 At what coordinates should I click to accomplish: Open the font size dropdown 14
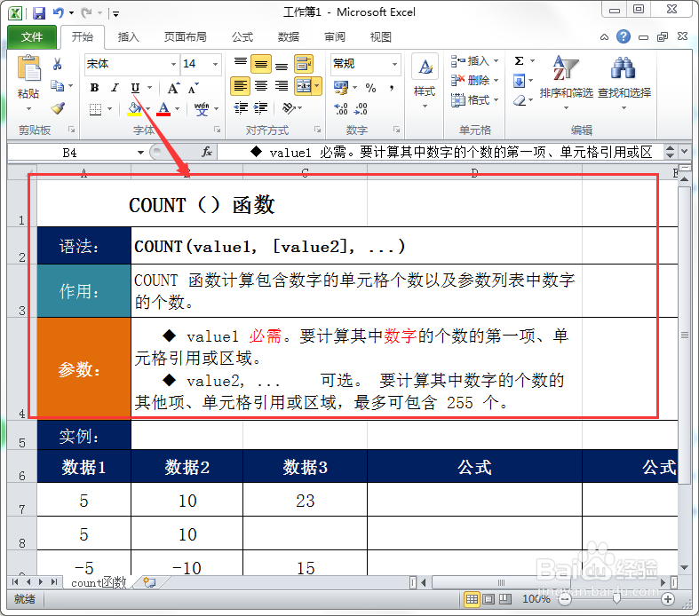pyautogui.click(x=215, y=64)
